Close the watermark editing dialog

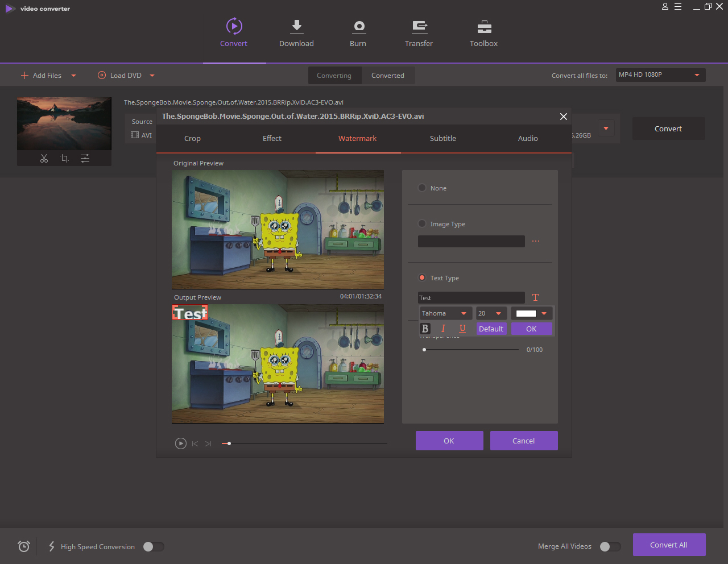(563, 116)
